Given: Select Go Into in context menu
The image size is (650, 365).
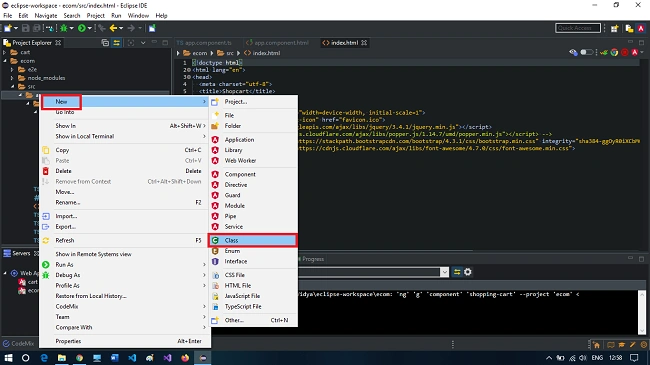Looking at the screenshot, I should [x=124, y=112].
